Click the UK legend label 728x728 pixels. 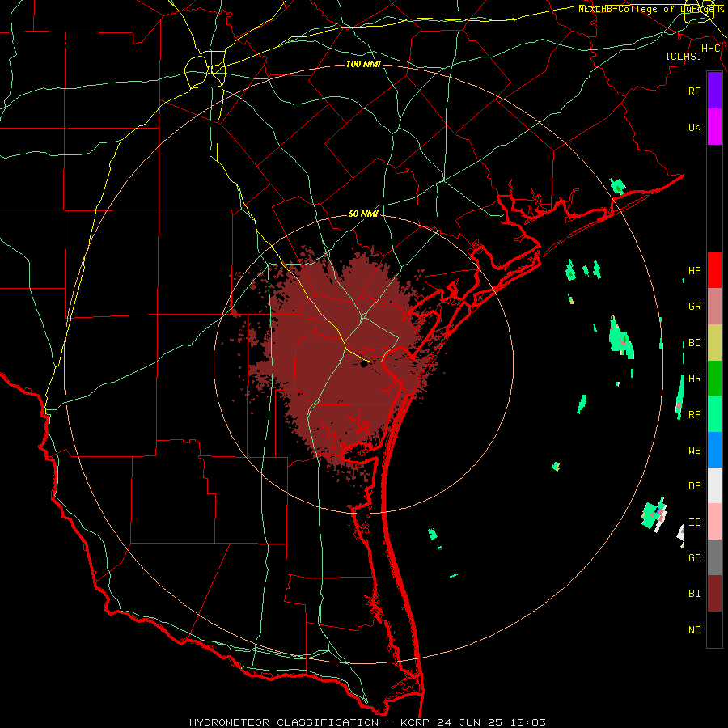click(x=694, y=127)
